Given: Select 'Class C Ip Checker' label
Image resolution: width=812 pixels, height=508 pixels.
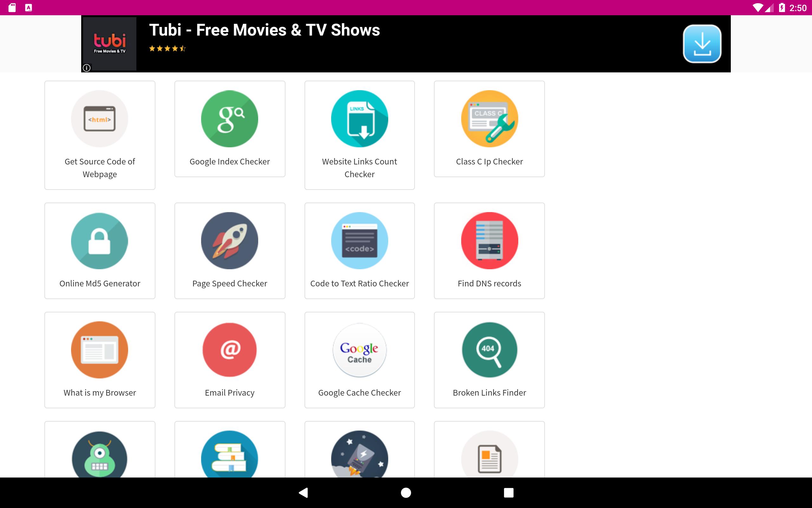Looking at the screenshot, I should pos(489,162).
